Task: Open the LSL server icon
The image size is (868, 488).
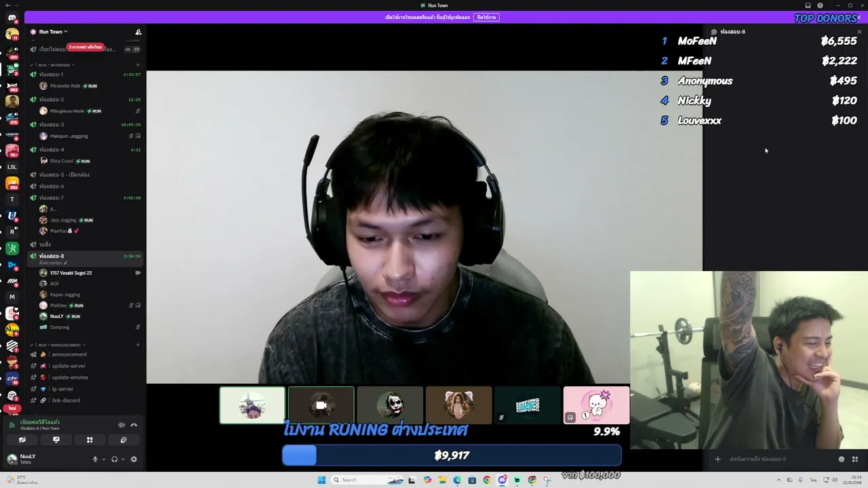Action: coord(12,167)
